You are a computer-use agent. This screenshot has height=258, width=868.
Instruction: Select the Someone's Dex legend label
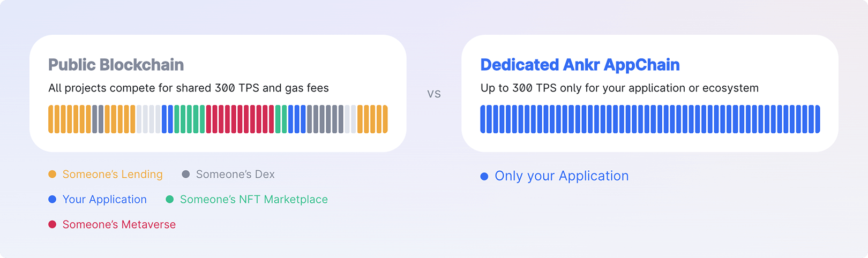(235, 174)
